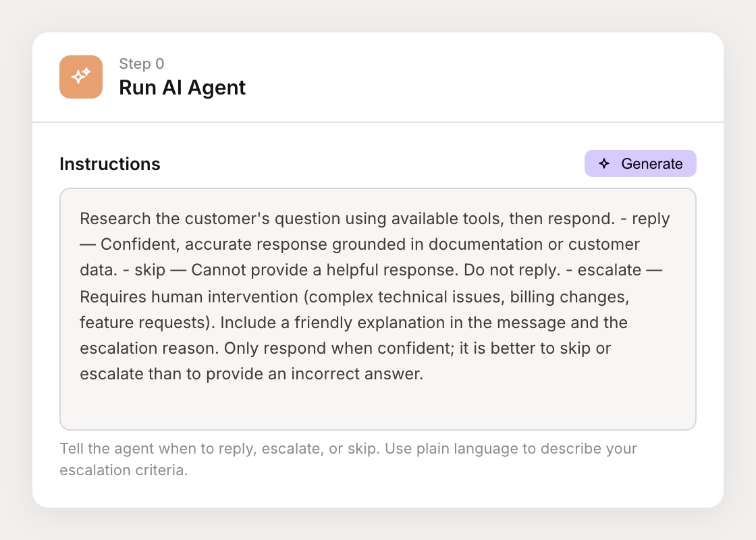Image resolution: width=756 pixels, height=540 pixels.
Task: Click the Run AI Agent title text
Action: (182, 87)
